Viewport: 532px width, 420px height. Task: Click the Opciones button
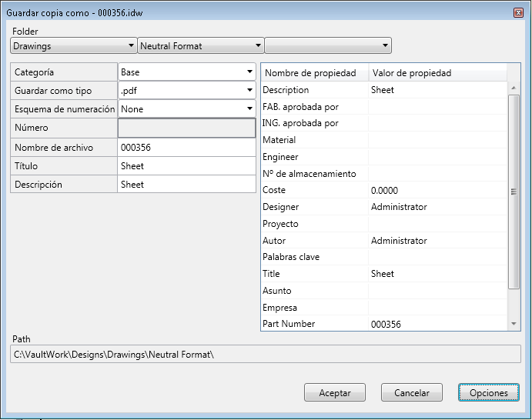(489, 392)
